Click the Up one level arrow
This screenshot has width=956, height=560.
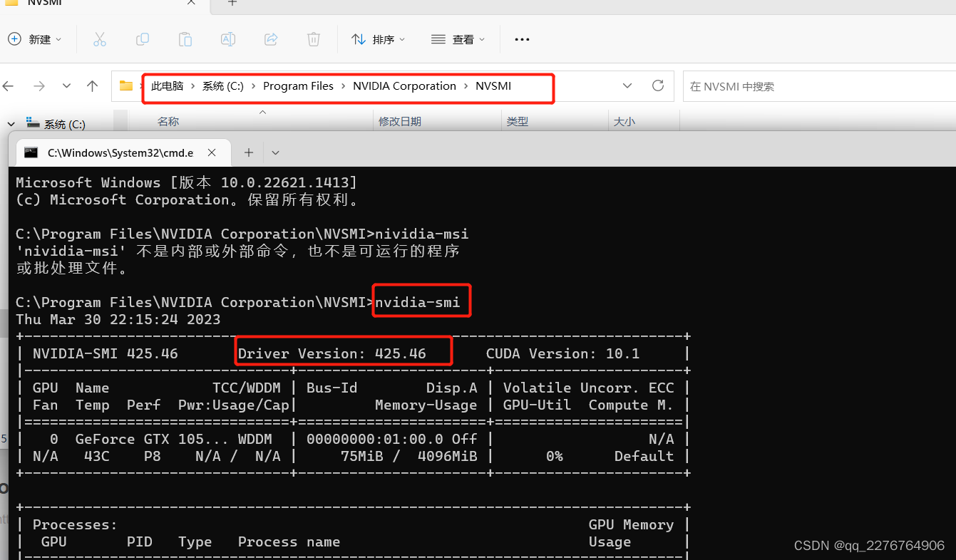[x=92, y=86]
